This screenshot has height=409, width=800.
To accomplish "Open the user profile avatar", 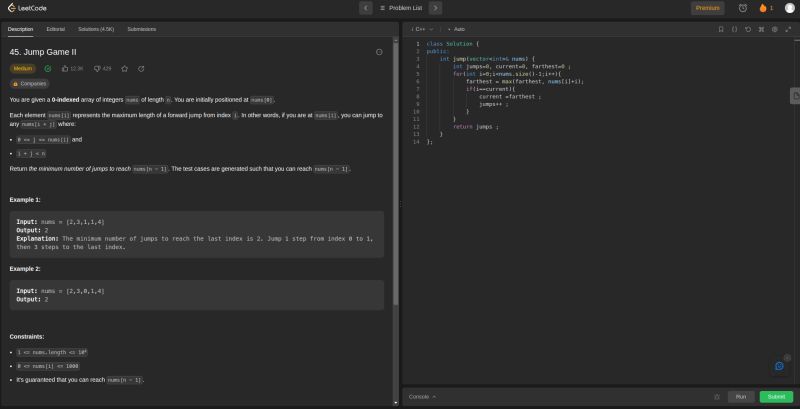I will 789,8.
